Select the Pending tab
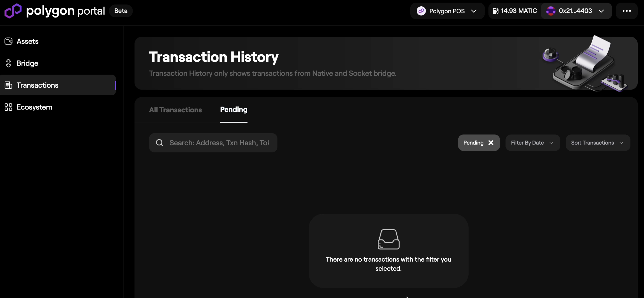The height and width of the screenshot is (298, 644). point(233,109)
